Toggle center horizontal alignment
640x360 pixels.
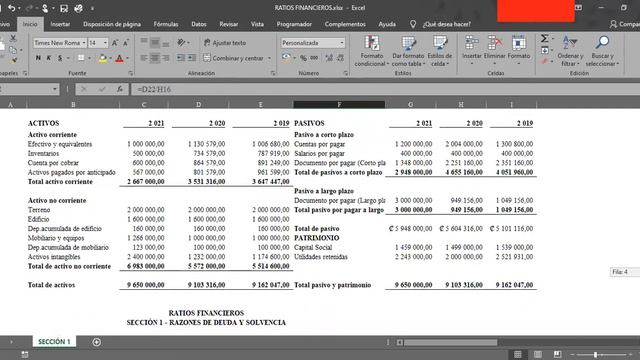(x=155, y=58)
